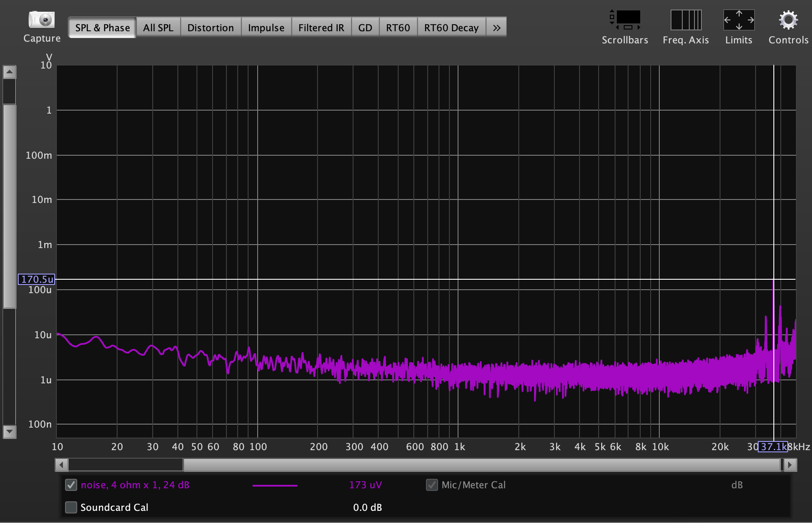The width and height of the screenshot is (812, 523).
Task: Click vertical scrollbar up arrow
Action: point(9,72)
